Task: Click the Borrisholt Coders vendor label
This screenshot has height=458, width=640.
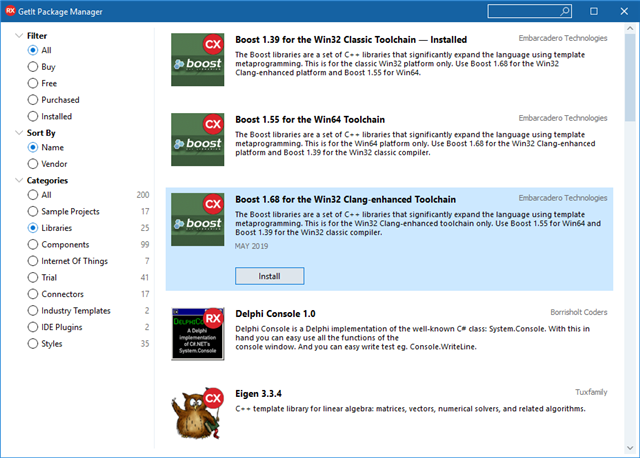Action: click(x=579, y=312)
